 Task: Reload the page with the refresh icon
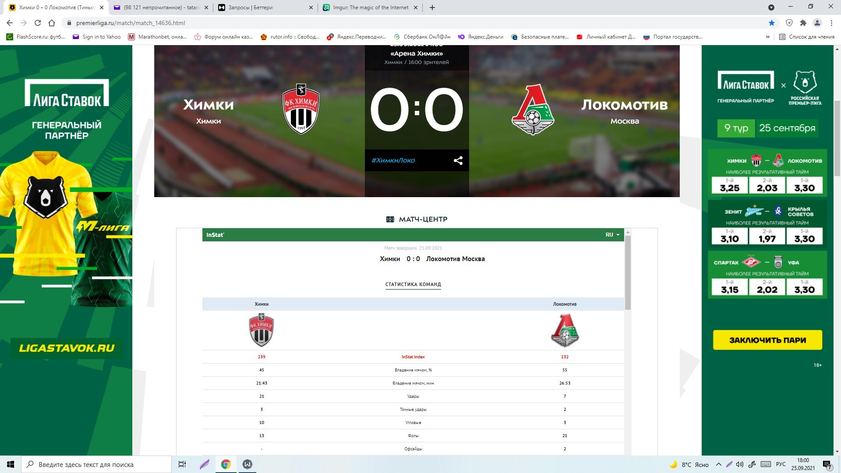click(38, 23)
